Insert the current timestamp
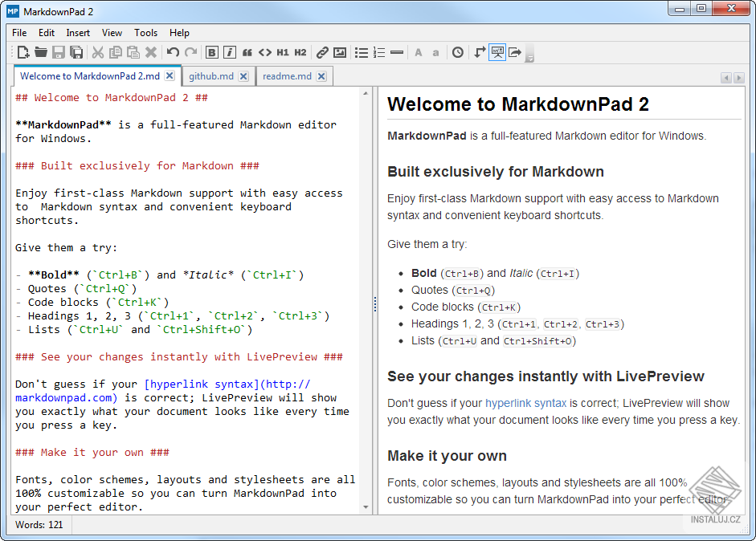Screen dimensions: 756x541 457,52
